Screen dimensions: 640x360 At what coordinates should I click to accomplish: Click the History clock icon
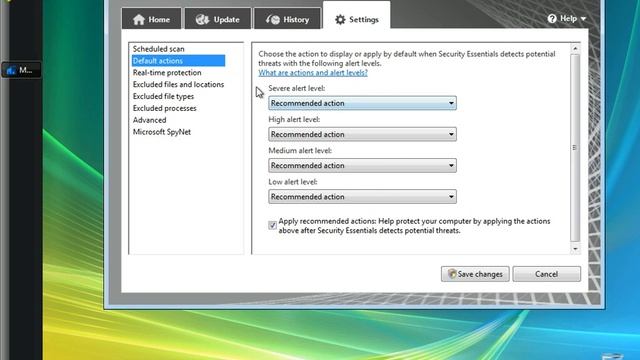coord(273,19)
